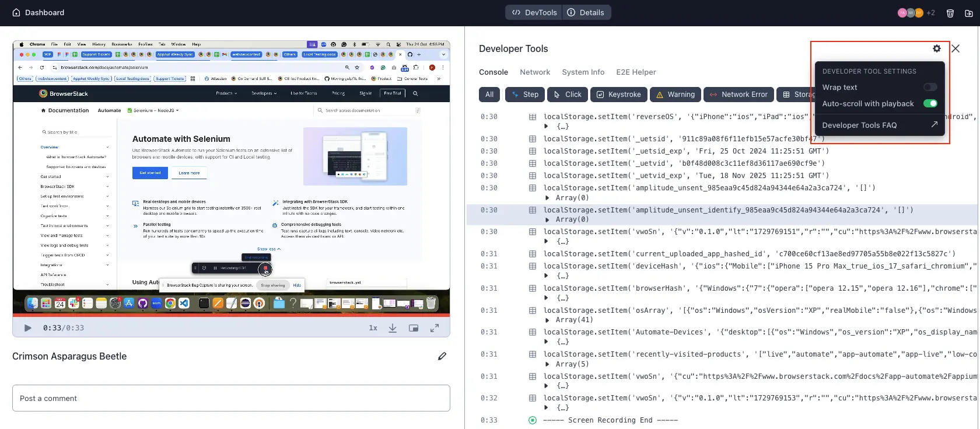Play the screen recording video
This screenshot has width=980, height=429.
pos(27,328)
